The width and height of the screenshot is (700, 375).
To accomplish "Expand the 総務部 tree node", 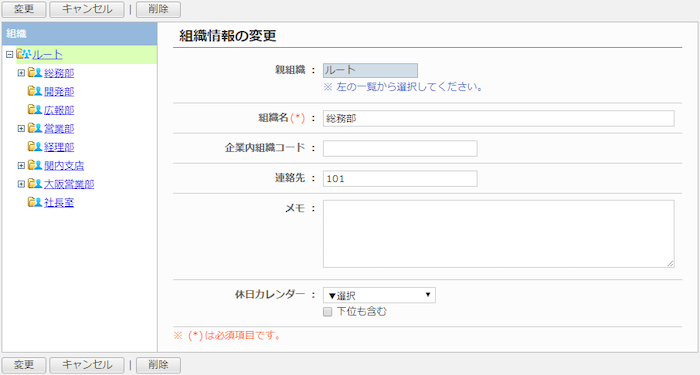I will click(x=21, y=73).
